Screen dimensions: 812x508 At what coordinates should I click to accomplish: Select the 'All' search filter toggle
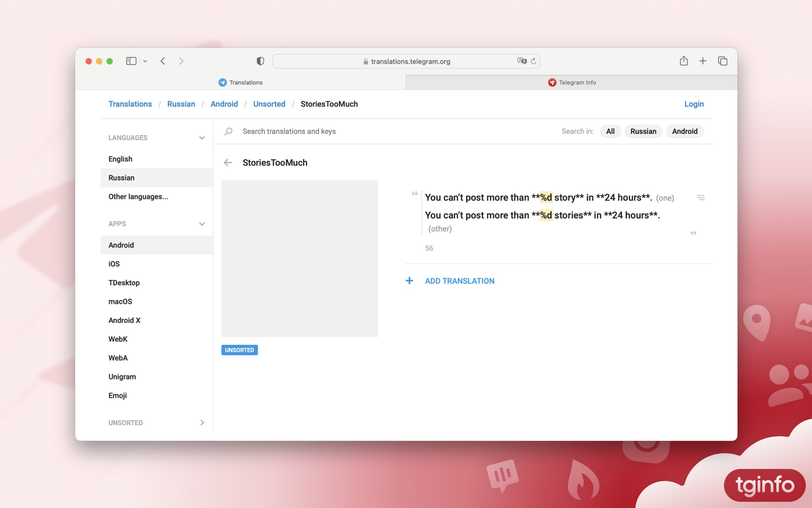[x=609, y=131]
